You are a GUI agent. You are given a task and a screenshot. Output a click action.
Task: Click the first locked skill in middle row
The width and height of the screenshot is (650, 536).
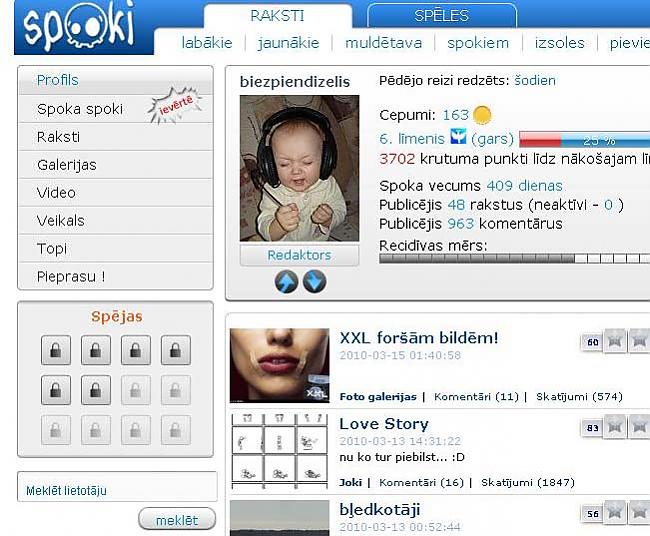point(56,390)
